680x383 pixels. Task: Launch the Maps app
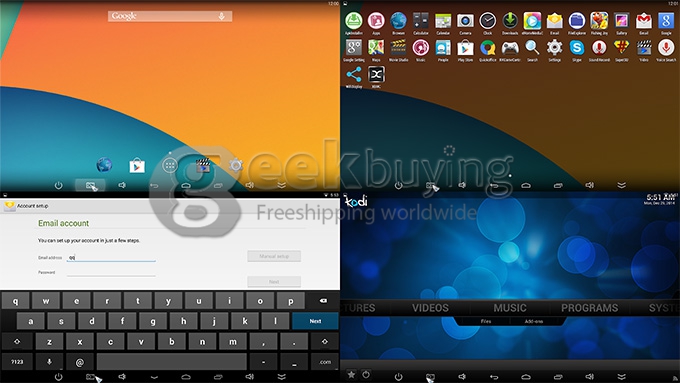pyautogui.click(x=376, y=48)
